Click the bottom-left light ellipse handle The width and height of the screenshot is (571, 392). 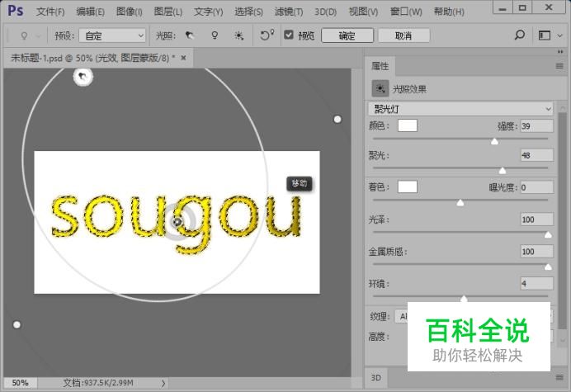pyautogui.click(x=17, y=324)
